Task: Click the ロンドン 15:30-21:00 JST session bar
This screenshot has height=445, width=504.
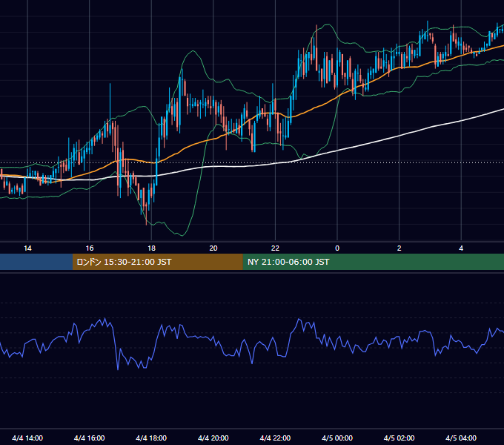Action: tap(157, 262)
